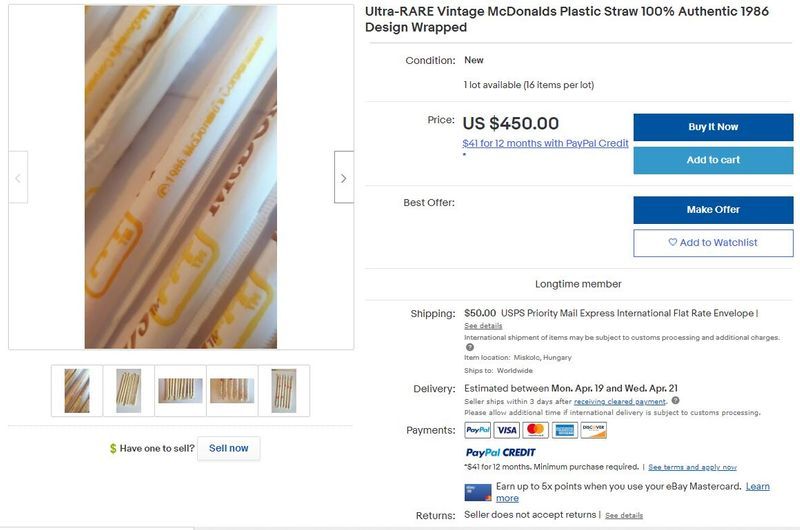Show next photo using right arrow
The width and height of the screenshot is (800, 530).
point(344,178)
